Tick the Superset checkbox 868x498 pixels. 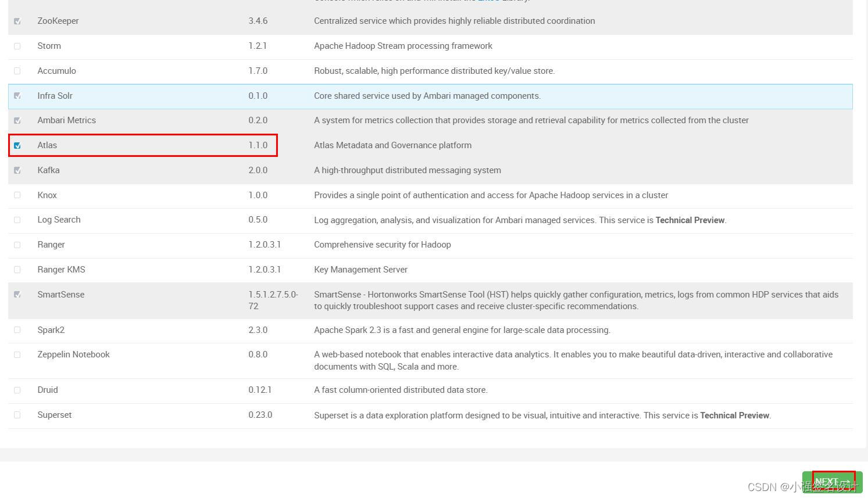pos(17,415)
